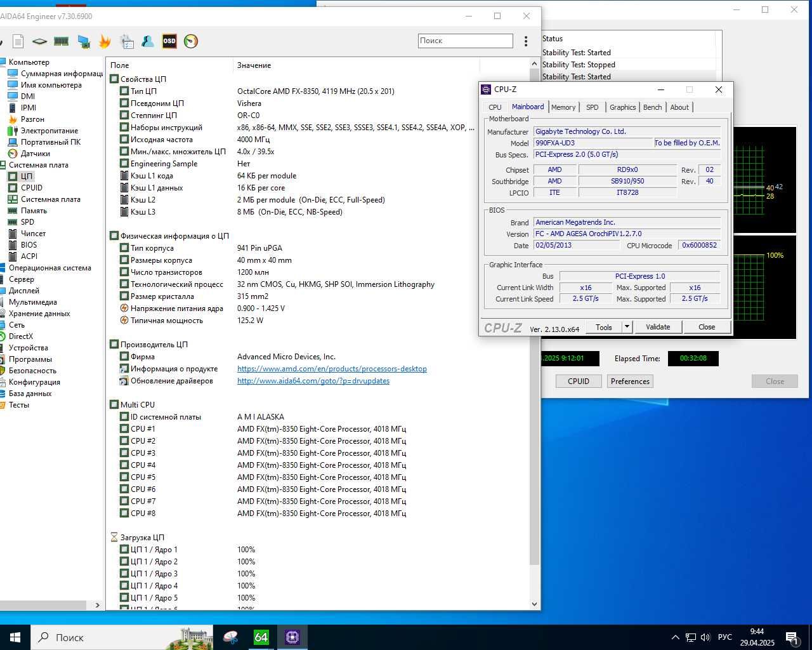Select Портативный ПК in tree
This screenshot has height=650, width=812.
[51, 142]
